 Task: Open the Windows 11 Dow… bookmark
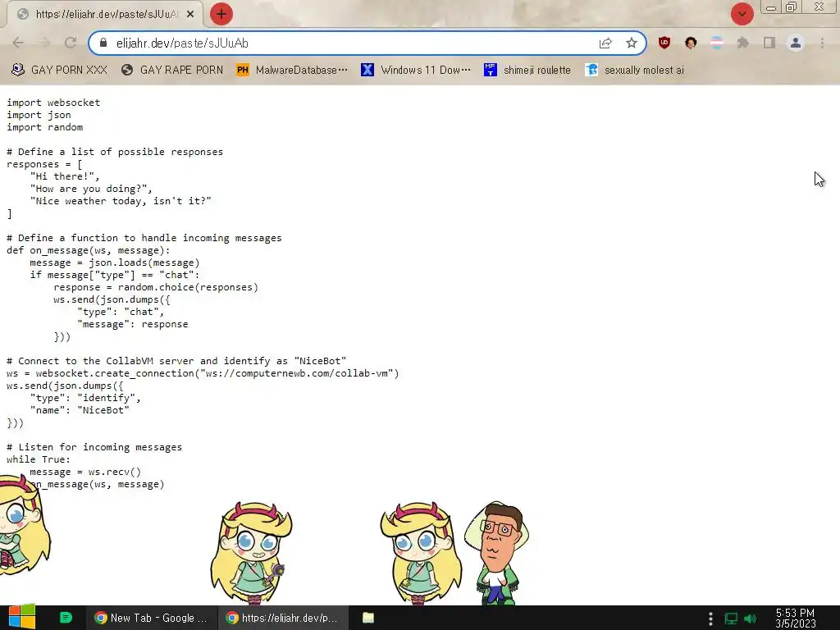(416, 71)
